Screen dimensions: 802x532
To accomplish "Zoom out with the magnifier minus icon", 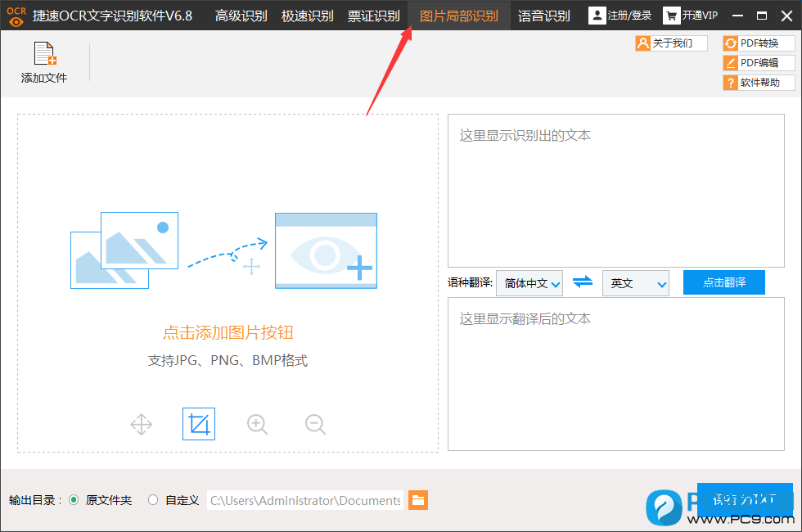I will point(315,424).
